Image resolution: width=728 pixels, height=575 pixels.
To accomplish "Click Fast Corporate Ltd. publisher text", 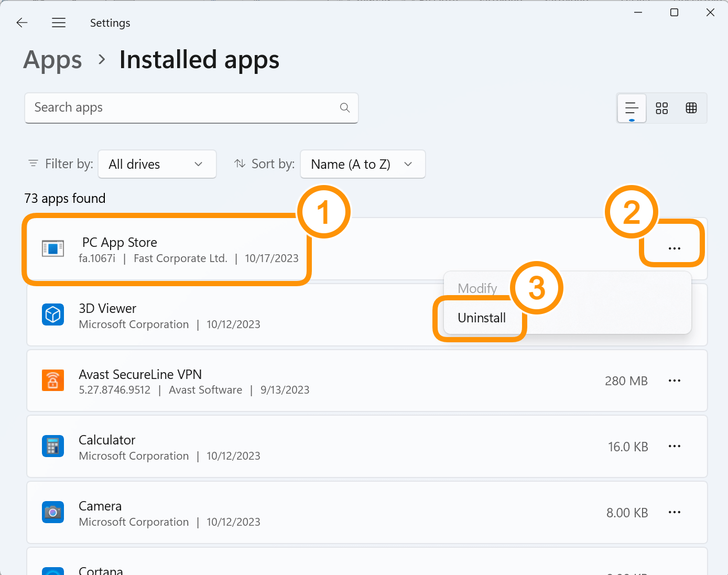I will click(180, 258).
